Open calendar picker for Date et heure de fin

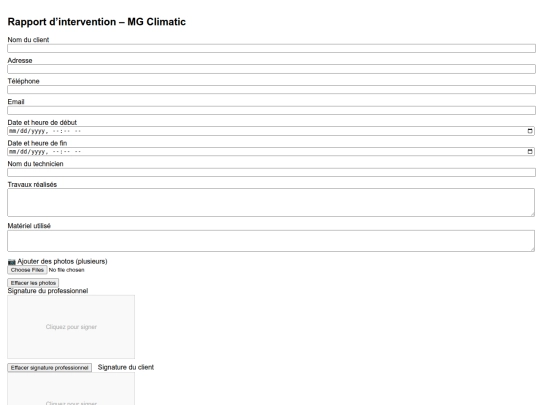(530, 152)
